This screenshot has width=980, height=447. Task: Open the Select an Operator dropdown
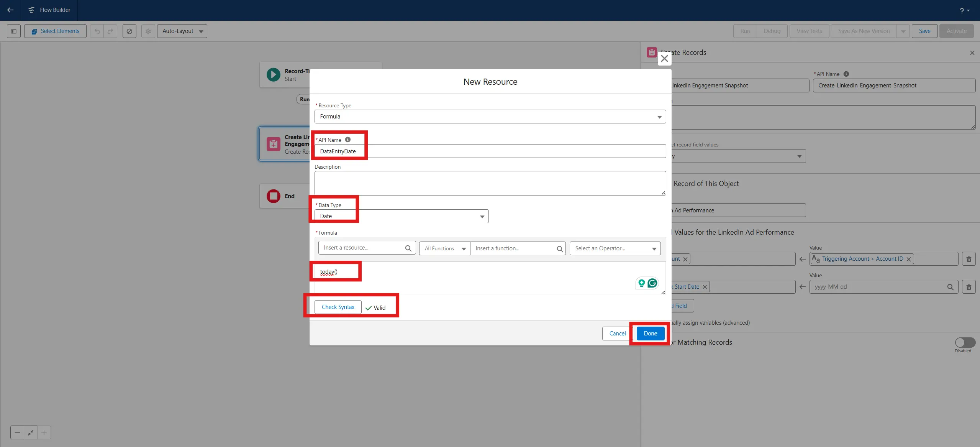[x=615, y=248]
